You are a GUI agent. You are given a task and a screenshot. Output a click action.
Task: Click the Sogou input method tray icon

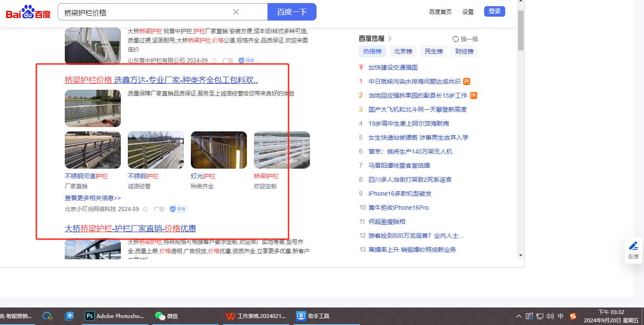coord(573,316)
